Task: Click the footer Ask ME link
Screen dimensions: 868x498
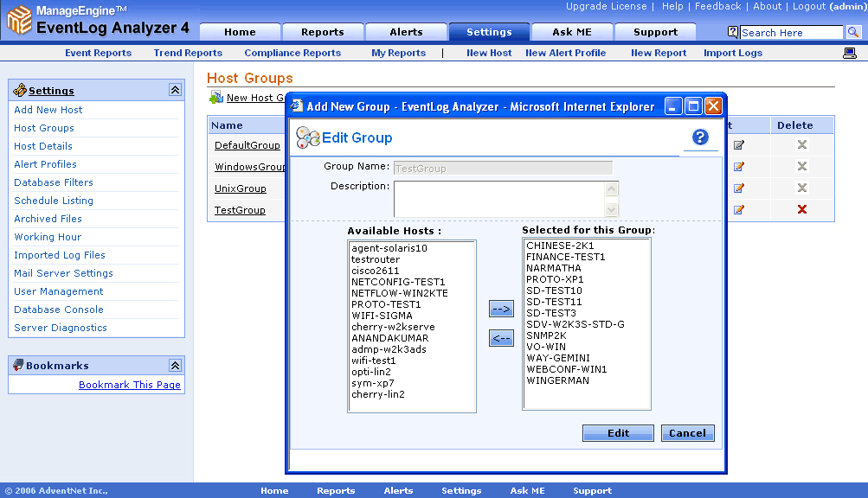Action: (x=528, y=491)
